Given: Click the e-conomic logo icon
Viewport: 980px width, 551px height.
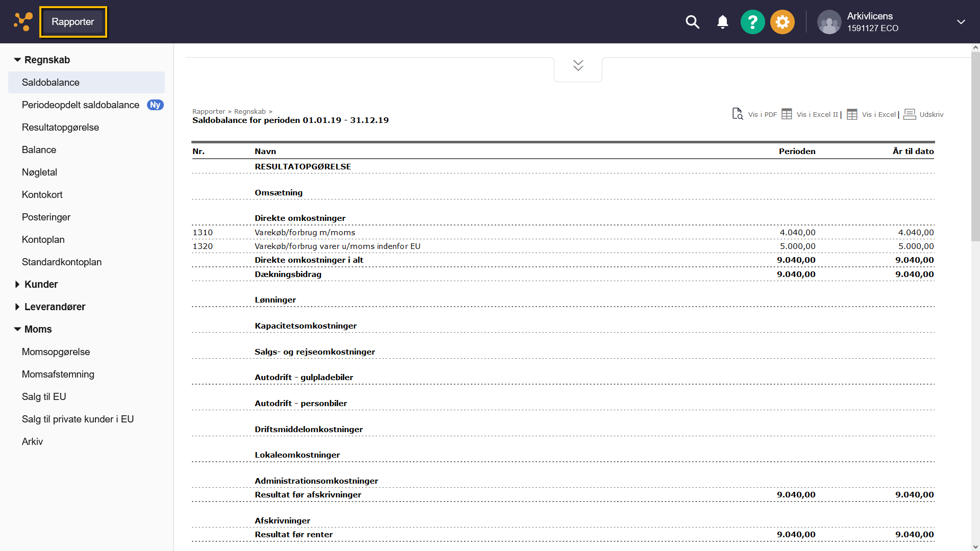Looking at the screenshot, I should (23, 21).
